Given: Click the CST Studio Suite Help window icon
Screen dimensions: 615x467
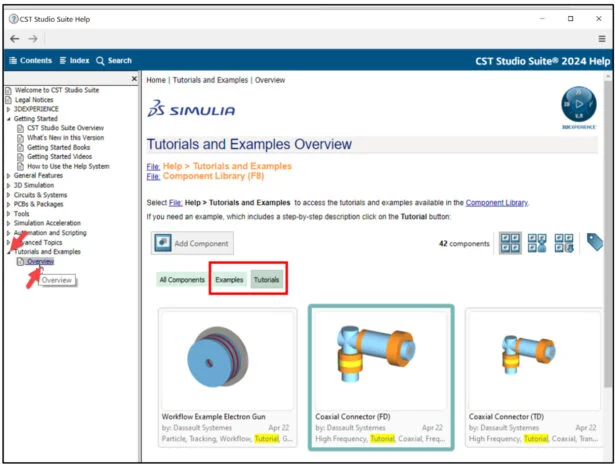Looking at the screenshot, I should point(13,19).
